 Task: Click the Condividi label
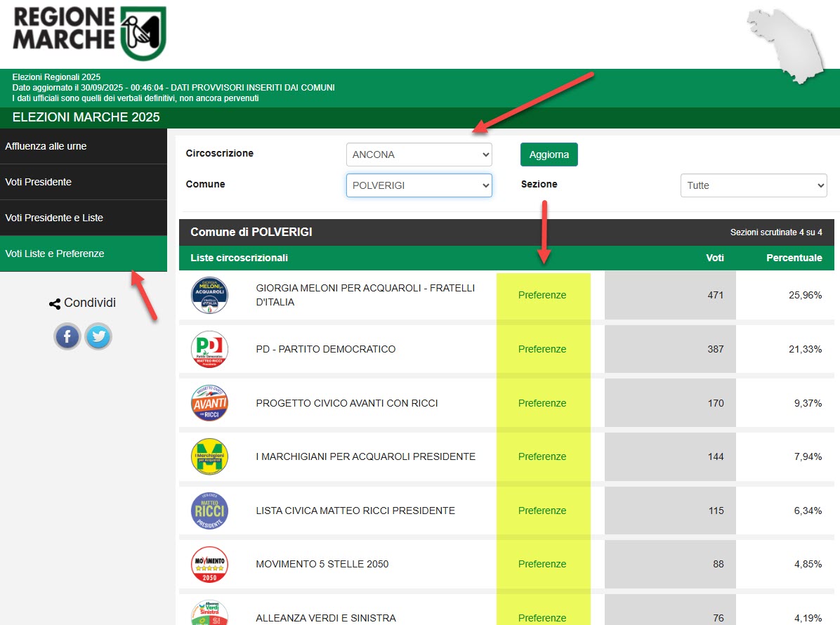point(90,303)
